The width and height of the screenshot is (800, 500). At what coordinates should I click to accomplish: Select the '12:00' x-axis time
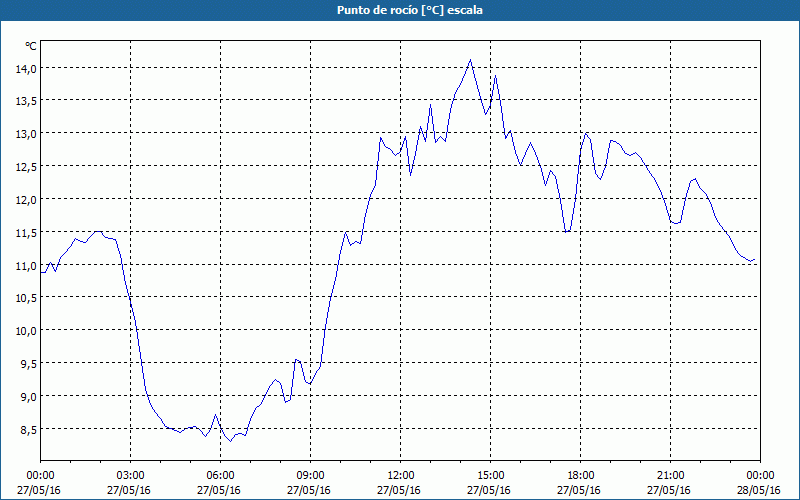click(x=401, y=476)
